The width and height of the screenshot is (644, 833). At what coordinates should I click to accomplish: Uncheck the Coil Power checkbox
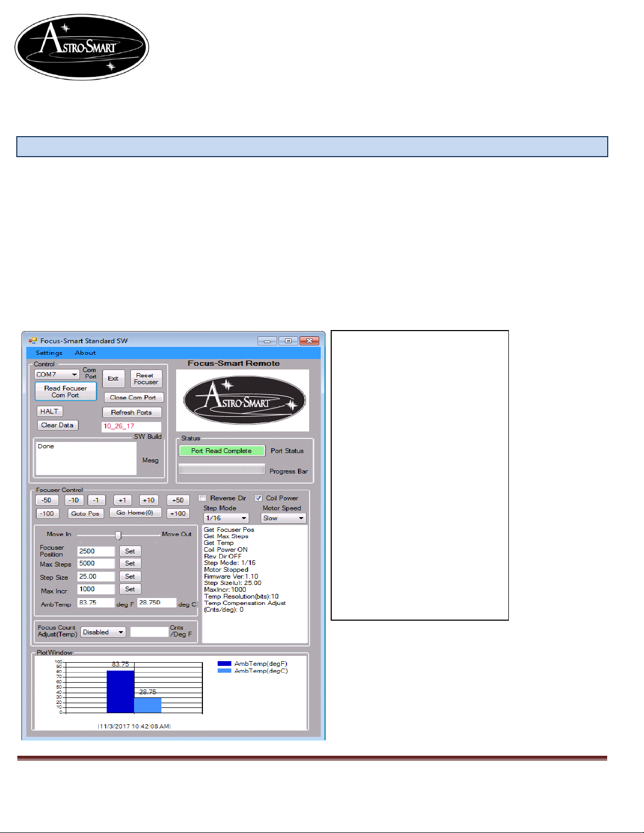[x=258, y=498]
